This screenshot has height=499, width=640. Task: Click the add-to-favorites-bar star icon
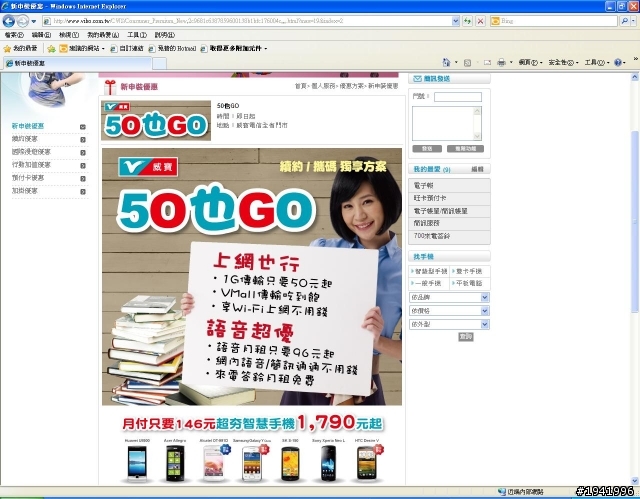(51, 49)
